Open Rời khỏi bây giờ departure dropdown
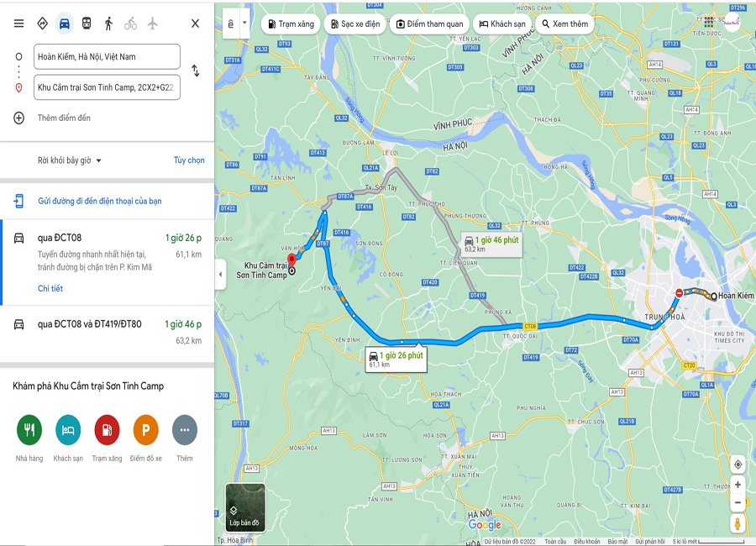Image resolution: width=756 pixels, height=546 pixels. (x=70, y=160)
